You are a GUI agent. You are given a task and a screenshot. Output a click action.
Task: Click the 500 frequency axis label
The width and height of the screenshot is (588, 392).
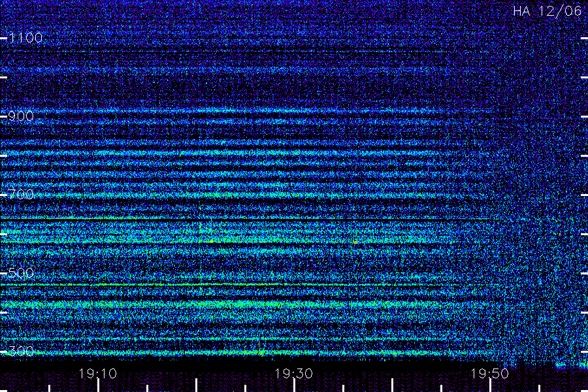coord(21,272)
